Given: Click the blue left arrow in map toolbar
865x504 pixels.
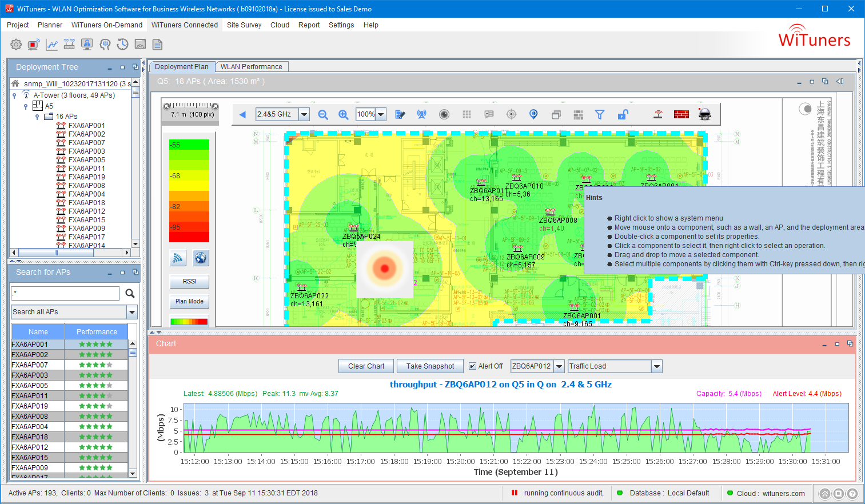Looking at the screenshot, I should 242,114.
